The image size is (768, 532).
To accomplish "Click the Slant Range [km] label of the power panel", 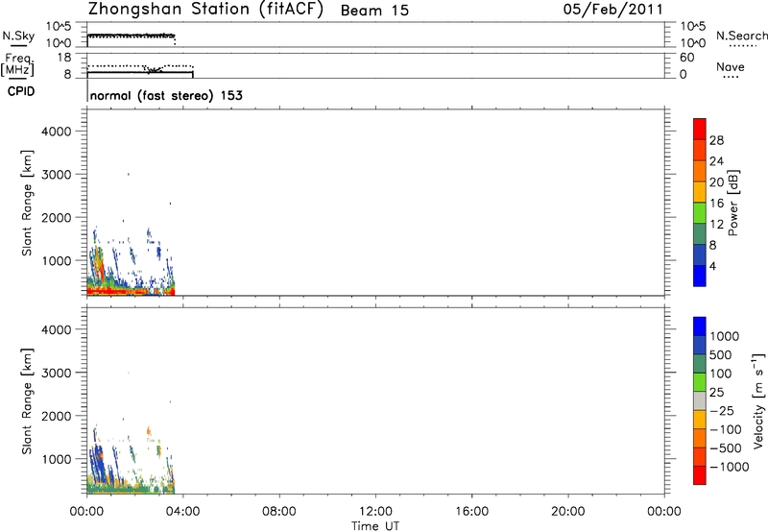I will pos(27,203).
